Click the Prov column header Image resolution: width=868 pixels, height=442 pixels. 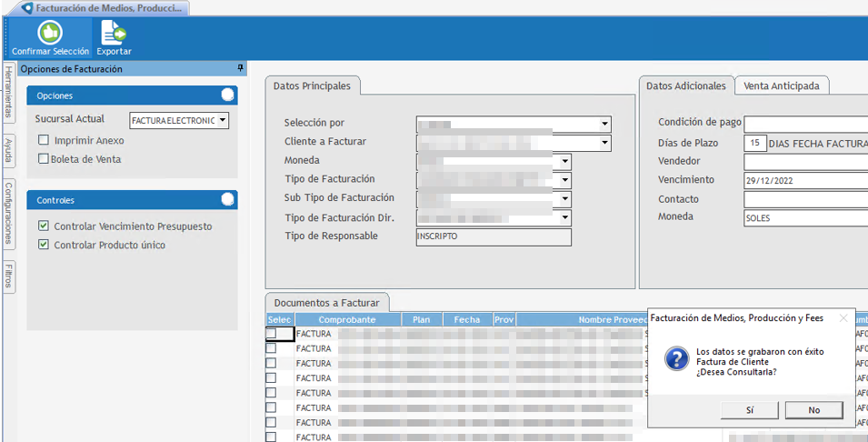[x=504, y=319]
